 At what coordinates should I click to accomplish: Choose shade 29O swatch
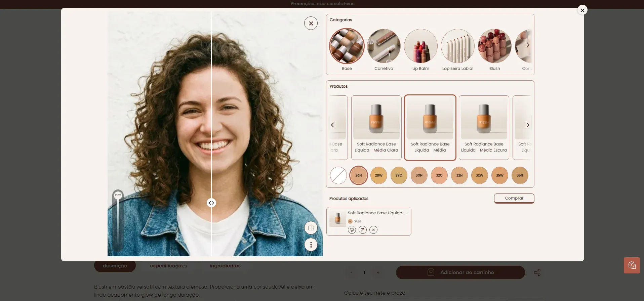tap(399, 175)
